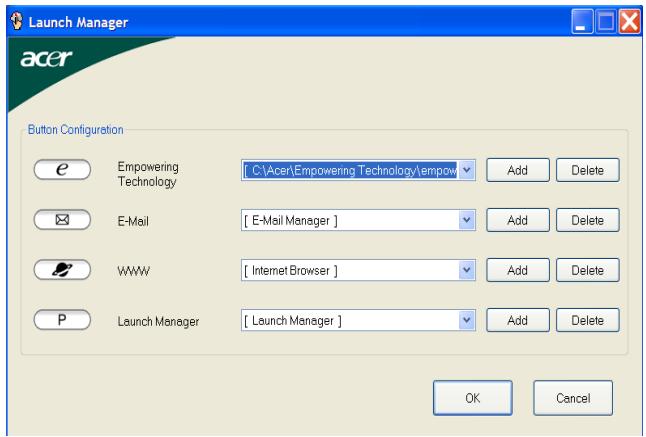Click the 'Button Configuration' group heading
This screenshot has width=646, height=437.
click(x=75, y=130)
